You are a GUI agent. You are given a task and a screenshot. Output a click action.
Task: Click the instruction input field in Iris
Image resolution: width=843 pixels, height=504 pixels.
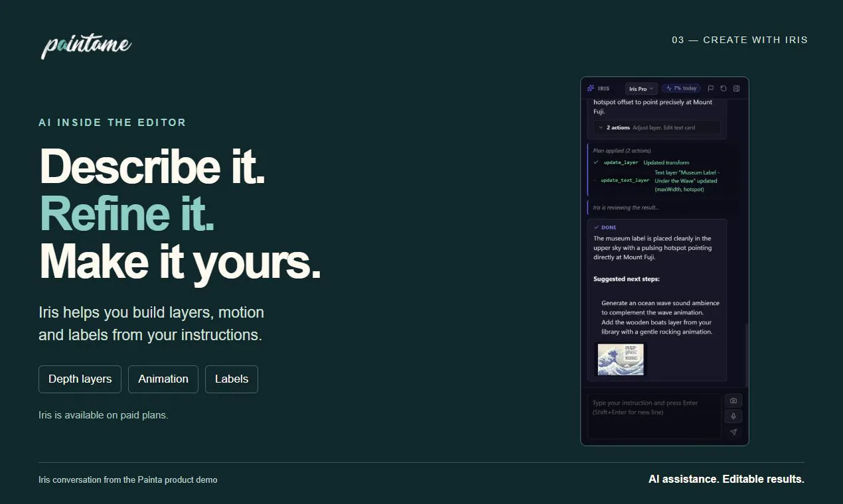pyautogui.click(x=654, y=416)
